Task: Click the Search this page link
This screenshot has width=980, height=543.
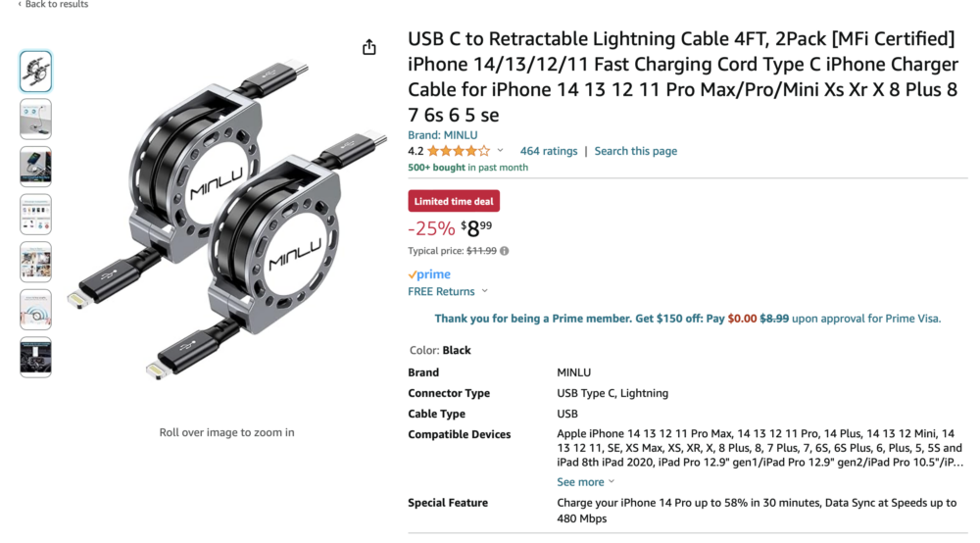Action: [635, 151]
